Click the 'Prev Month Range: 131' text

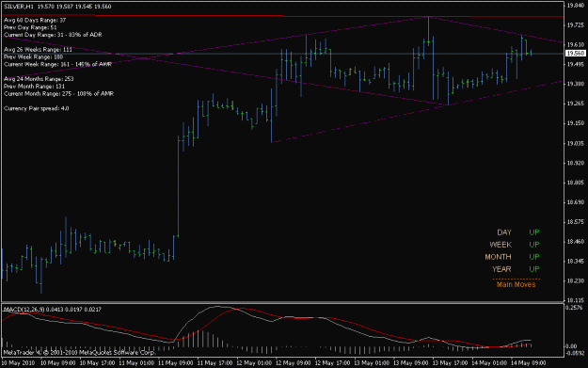coord(34,87)
